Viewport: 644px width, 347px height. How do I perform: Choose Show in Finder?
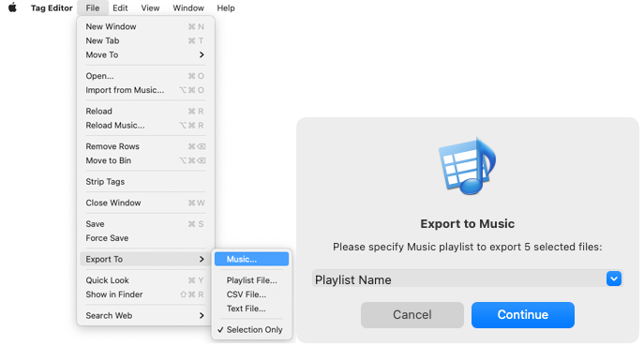point(145,294)
